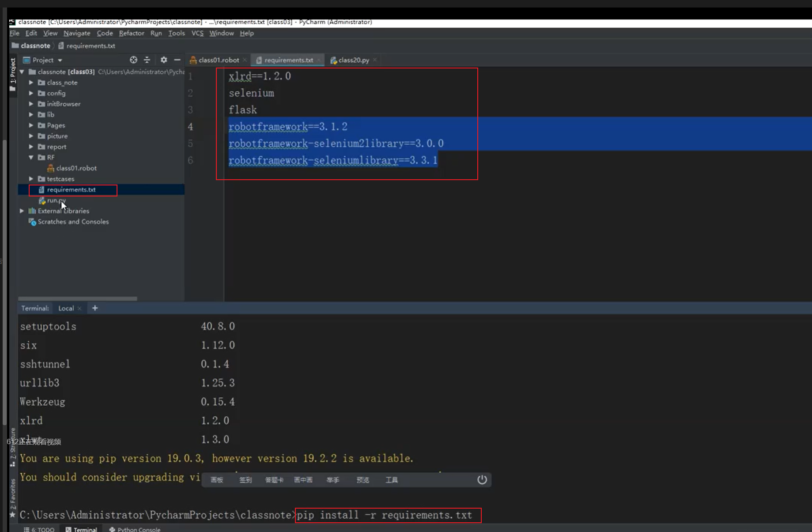Click line 2 'selenium' in the editor

[x=251, y=93]
